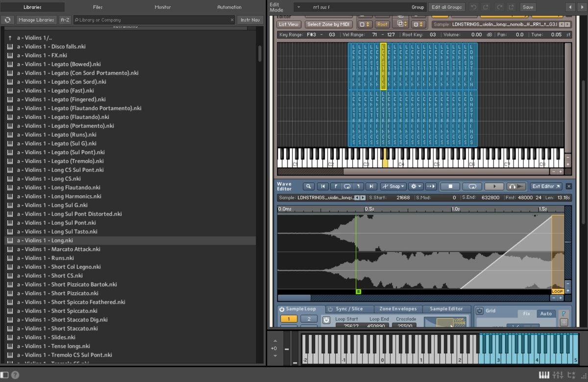Image resolution: width=588 pixels, height=382 pixels.
Task: Add grid marker with plus button
Action: tap(564, 322)
